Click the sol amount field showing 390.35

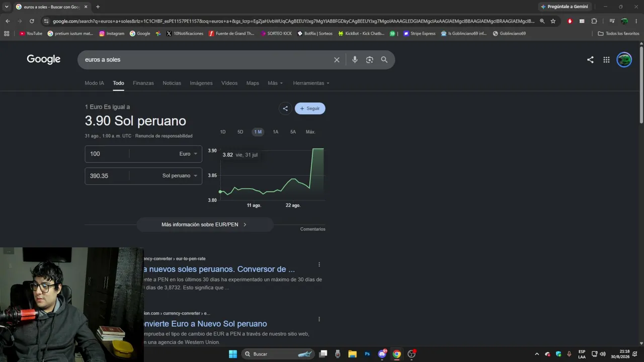(x=107, y=176)
